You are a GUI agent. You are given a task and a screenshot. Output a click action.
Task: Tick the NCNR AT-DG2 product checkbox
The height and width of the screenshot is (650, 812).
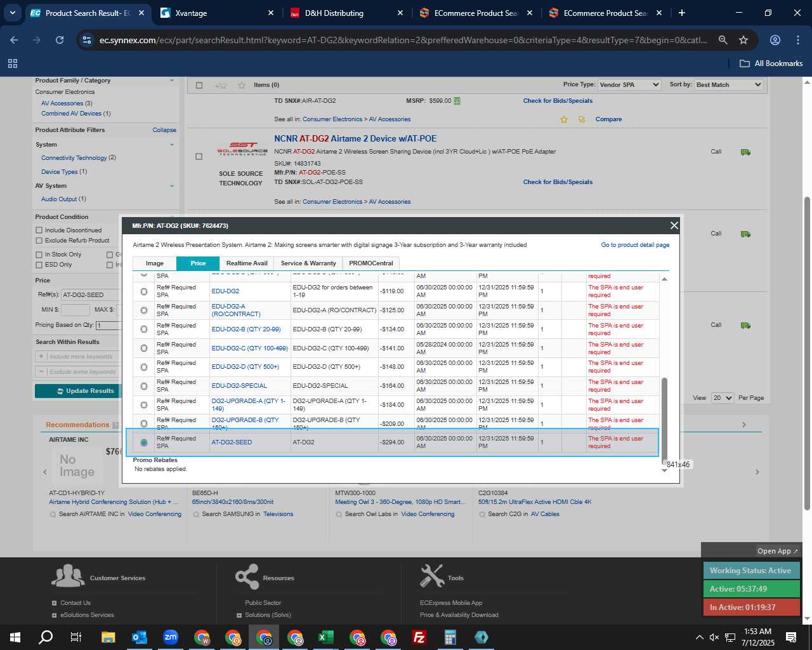click(x=199, y=156)
